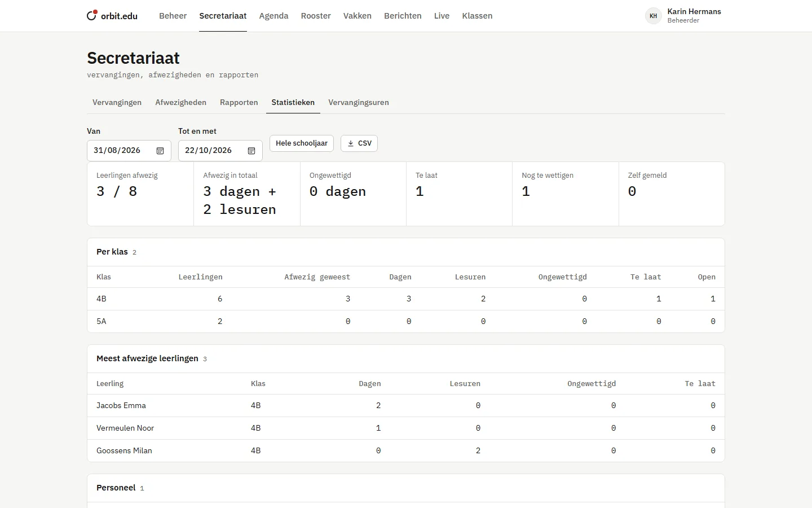Click the Per klas section heading
The height and width of the screenshot is (508, 812).
112,252
